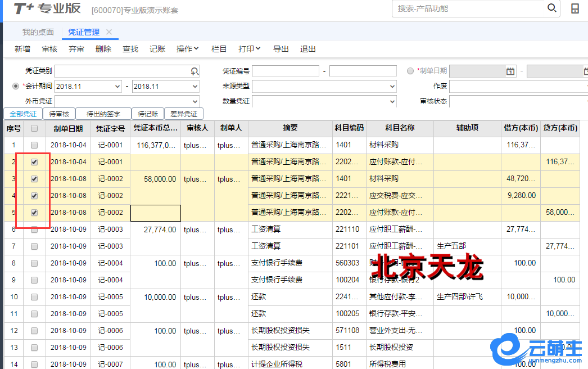Expand the 打印 dropdown menu
588x369 pixels.
point(249,49)
